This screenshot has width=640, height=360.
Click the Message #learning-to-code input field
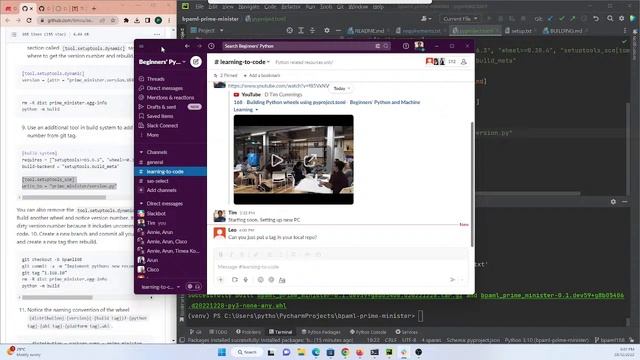coord(341,267)
